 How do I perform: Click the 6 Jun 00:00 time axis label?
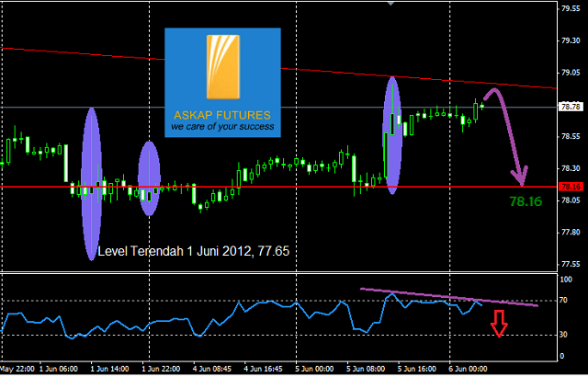(468, 368)
